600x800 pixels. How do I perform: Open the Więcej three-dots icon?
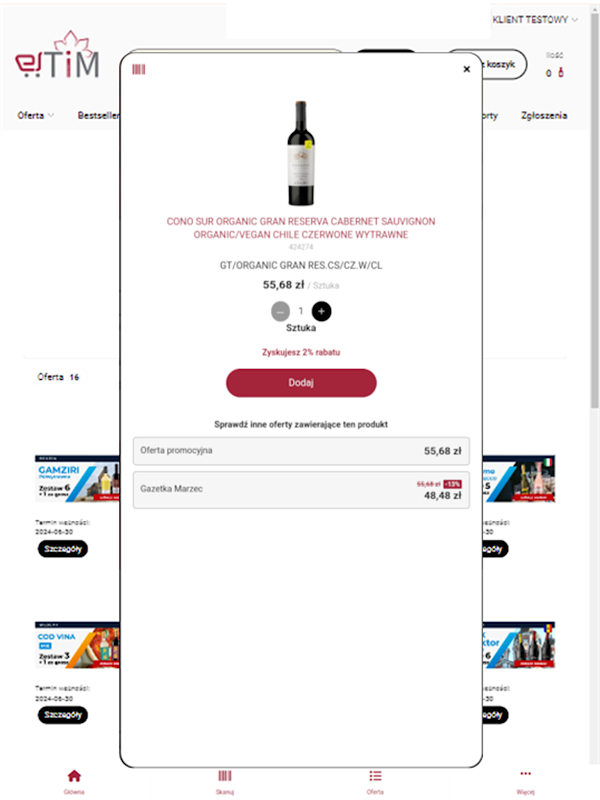click(x=526, y=773)
